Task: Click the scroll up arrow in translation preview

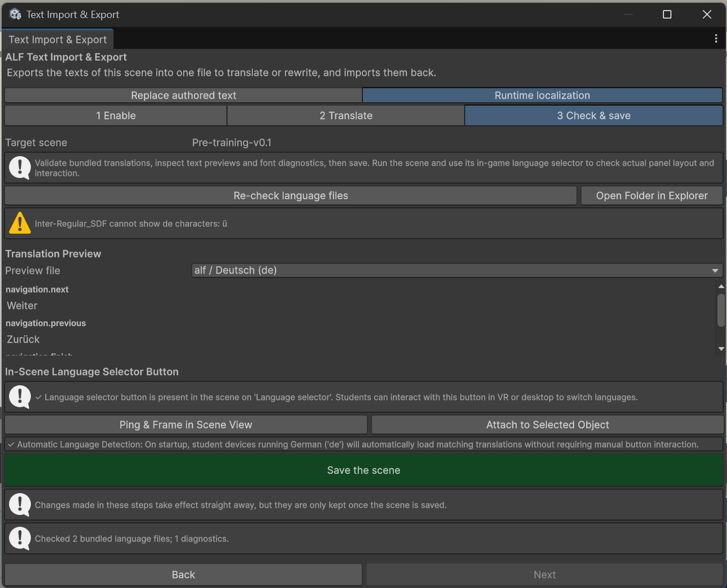Action: pos(721,286)
